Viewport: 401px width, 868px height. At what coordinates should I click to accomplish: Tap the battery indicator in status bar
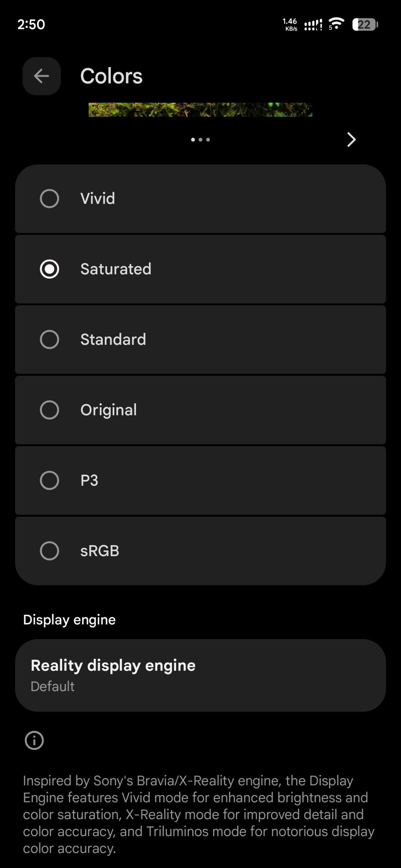coord(365,24)
